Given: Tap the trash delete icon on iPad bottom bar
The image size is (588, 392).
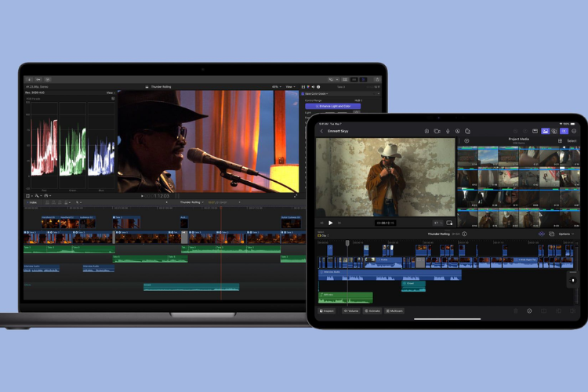Looking at the screenshot, I should [516, 311].
